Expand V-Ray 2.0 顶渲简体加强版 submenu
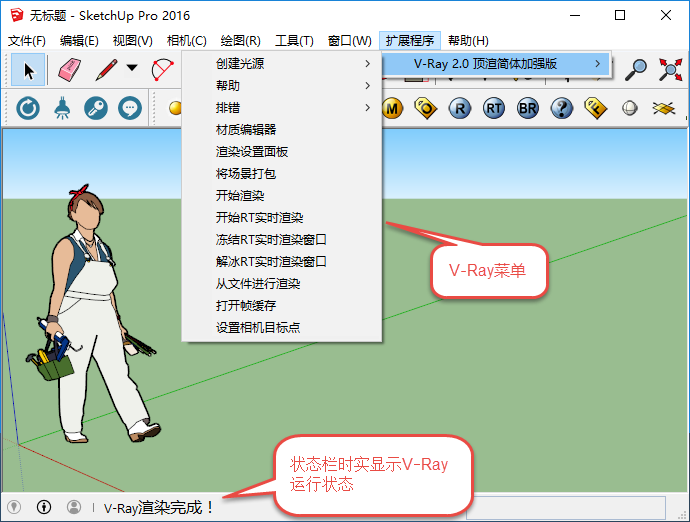 (495, 64)
